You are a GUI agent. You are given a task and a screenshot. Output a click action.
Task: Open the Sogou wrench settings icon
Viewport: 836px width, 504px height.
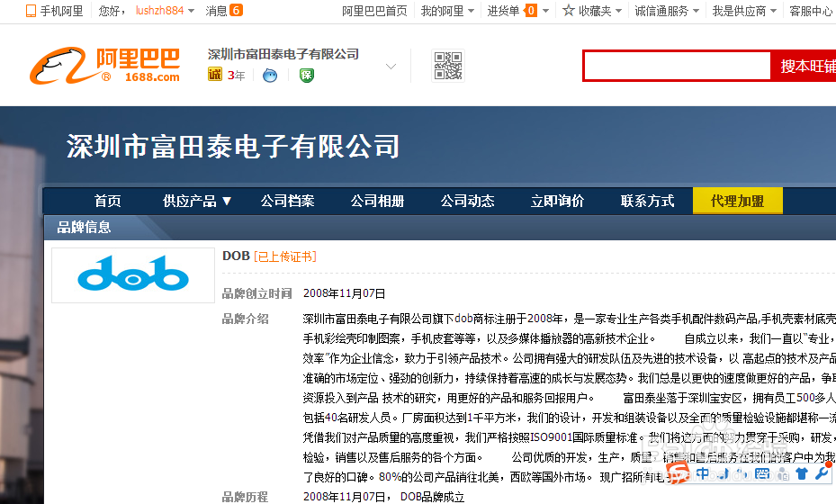(823, 472)
